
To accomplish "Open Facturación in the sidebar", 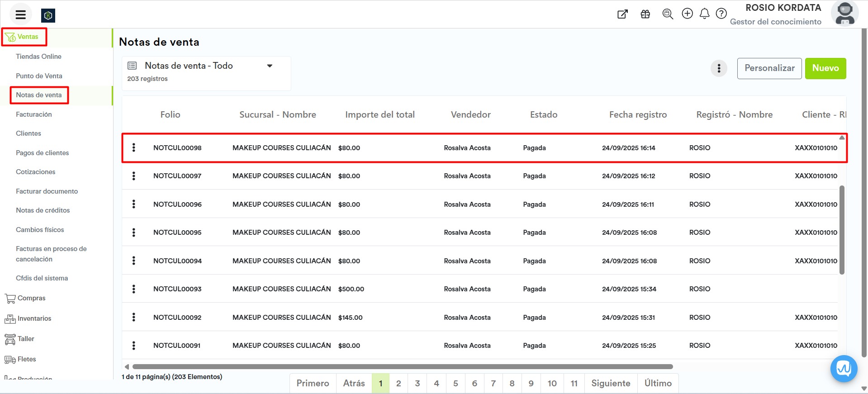I will [34, 114].
